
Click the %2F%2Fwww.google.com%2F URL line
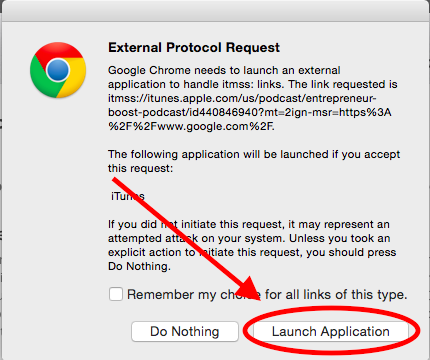[x=191, y=126]
